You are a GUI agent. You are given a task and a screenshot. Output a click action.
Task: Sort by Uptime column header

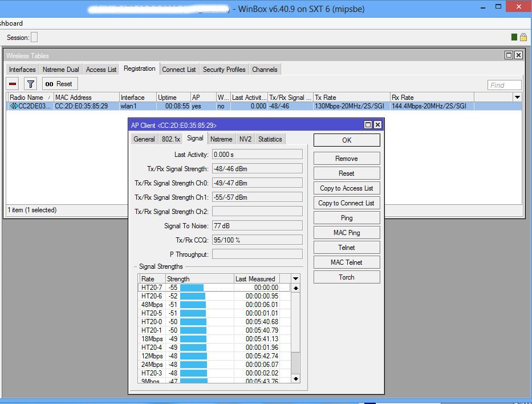tap(173, 98)
